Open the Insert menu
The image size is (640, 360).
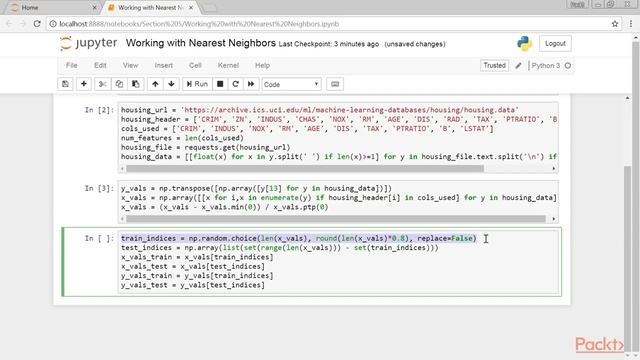coord(164,65)
